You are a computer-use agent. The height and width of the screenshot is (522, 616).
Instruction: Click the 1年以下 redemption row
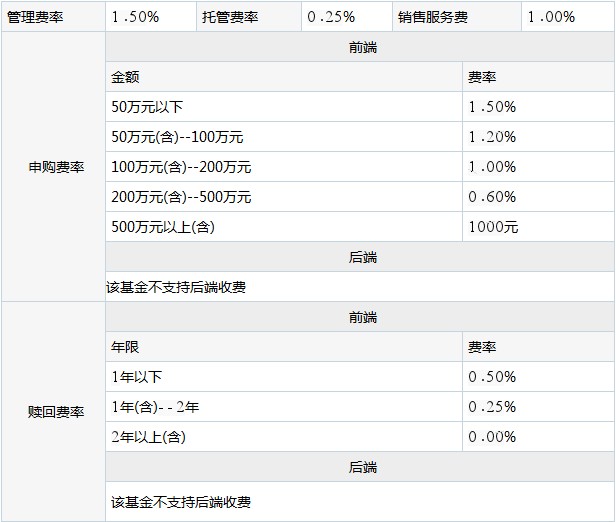pyautogui.click(x=137, y=377)
